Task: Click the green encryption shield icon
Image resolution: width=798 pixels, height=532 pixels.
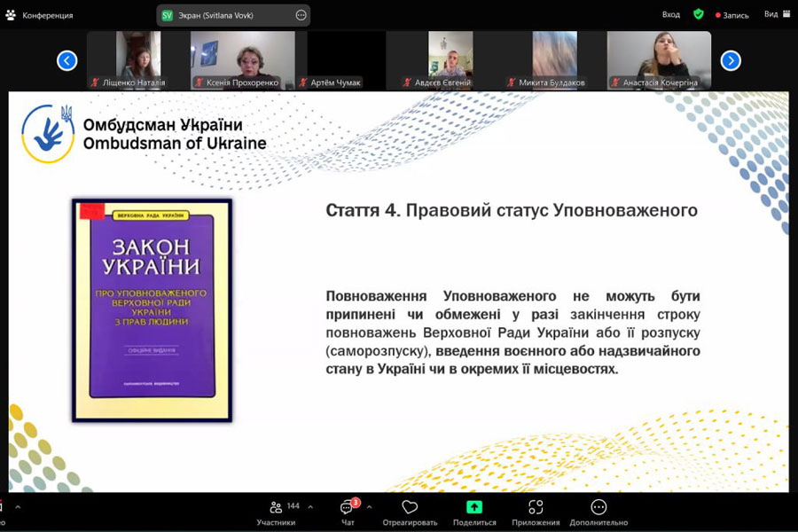Action: (x=699, y=14)
